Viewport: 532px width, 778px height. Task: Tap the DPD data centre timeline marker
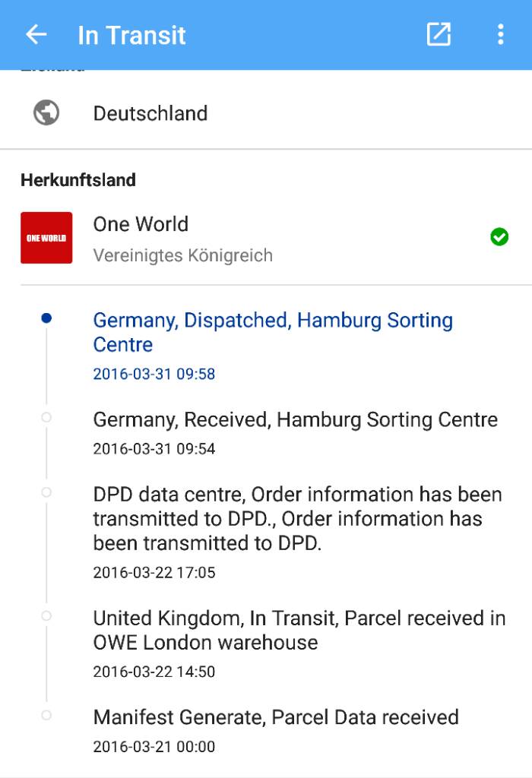[x=46, y=492]
